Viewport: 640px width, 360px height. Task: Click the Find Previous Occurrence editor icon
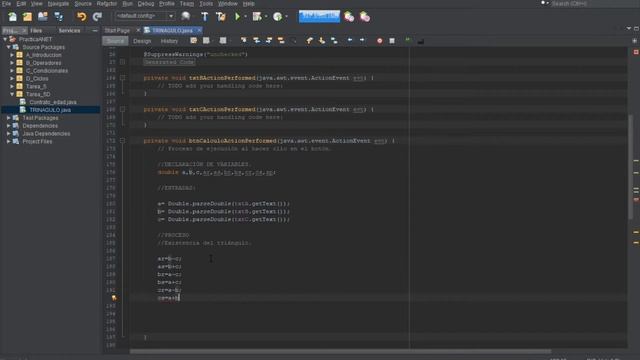click(256, 40)
